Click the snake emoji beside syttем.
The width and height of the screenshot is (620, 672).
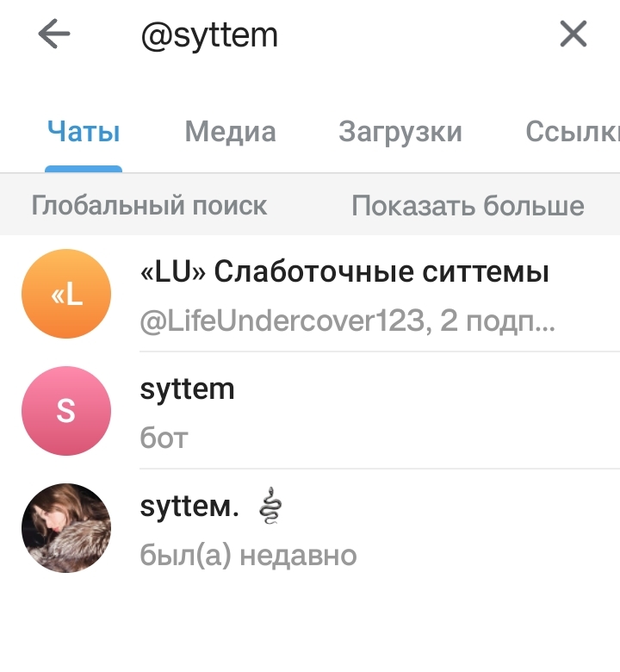(270, 506)
